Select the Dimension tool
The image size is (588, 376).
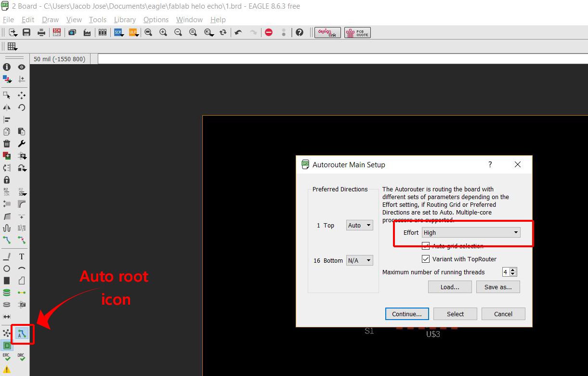point(7,317)
